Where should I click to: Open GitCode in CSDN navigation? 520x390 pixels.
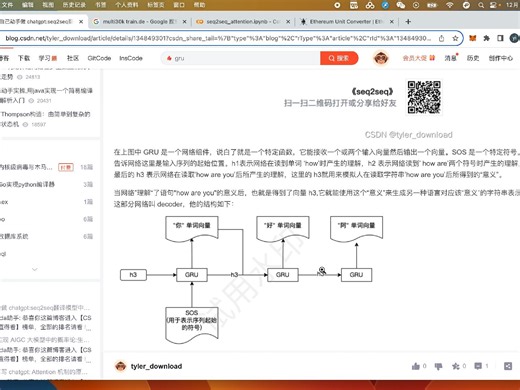tap(99, 58)
